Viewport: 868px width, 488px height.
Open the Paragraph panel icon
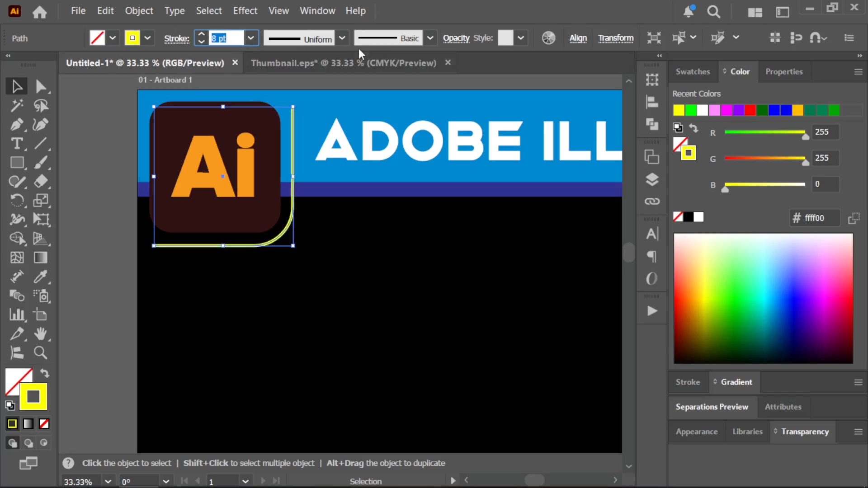(652, 257)
